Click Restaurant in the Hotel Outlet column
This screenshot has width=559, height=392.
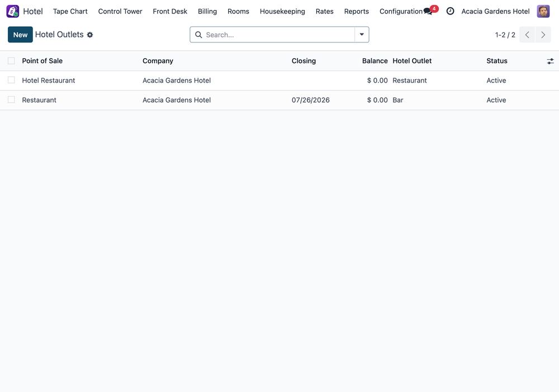pyautogui.click(x=410, y=80)
